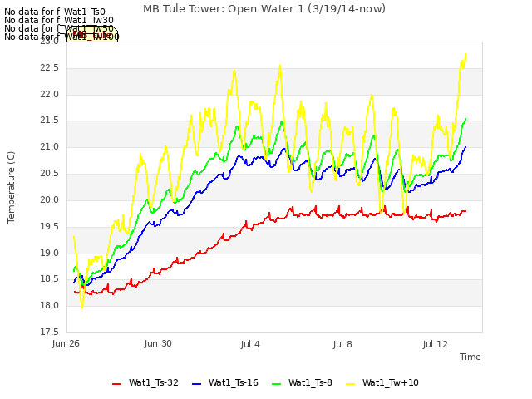
Task: Click the Wat1_Tw+10 legend label
Action: pos(390,382)
